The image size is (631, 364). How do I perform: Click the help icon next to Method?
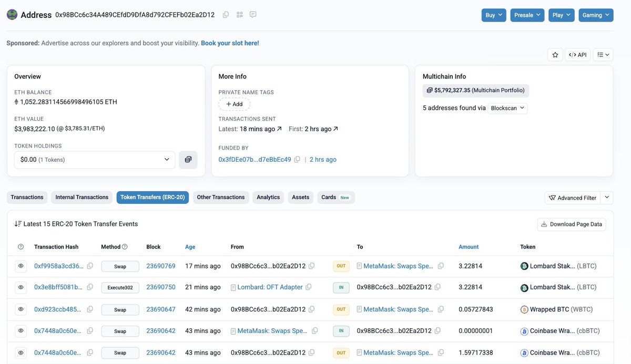pyautogui.click(x=125, y=247)
